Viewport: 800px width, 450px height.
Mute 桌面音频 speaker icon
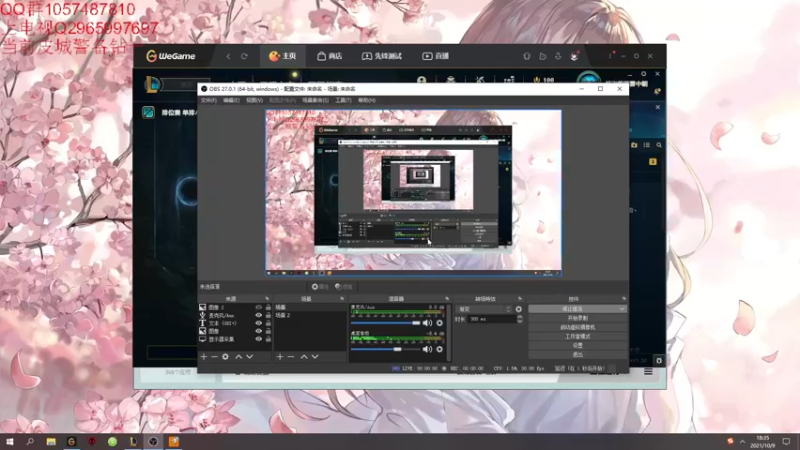(x=428, y=349)
